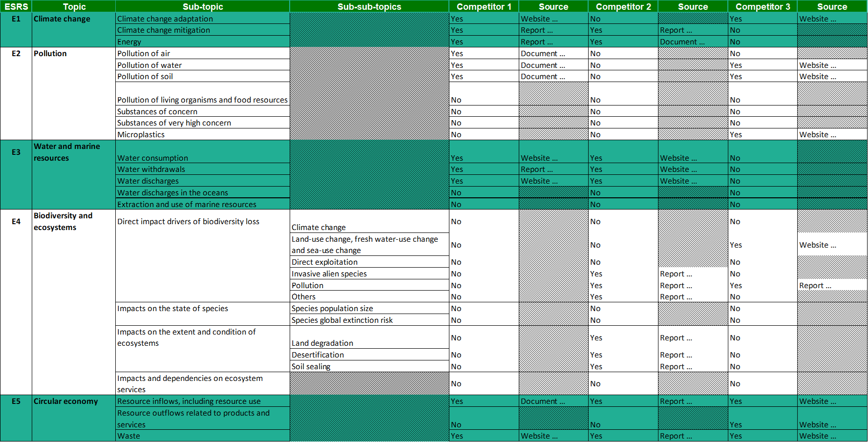Select the 'Water consumption' cell
The image size is (868, 442).
point(203,152)
